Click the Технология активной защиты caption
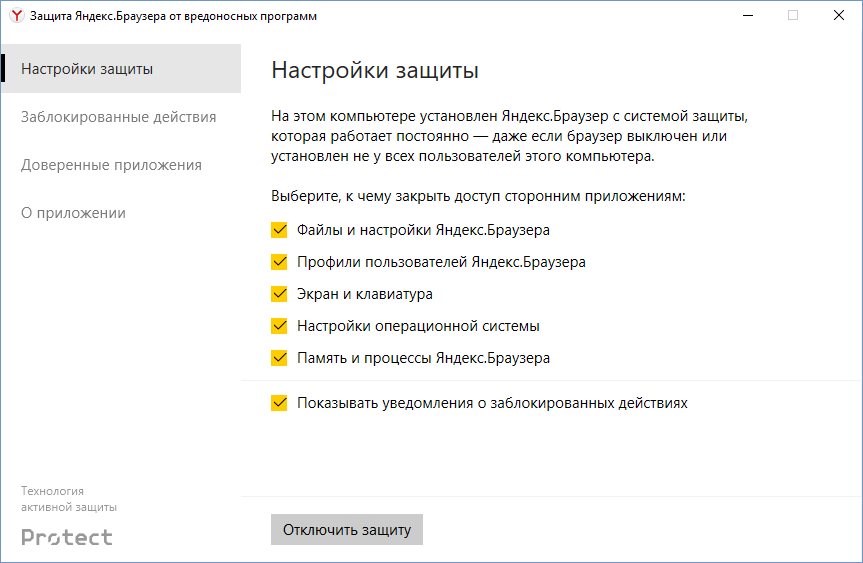Viewport: 863px width, 563px height. click(x=69, y=499)
